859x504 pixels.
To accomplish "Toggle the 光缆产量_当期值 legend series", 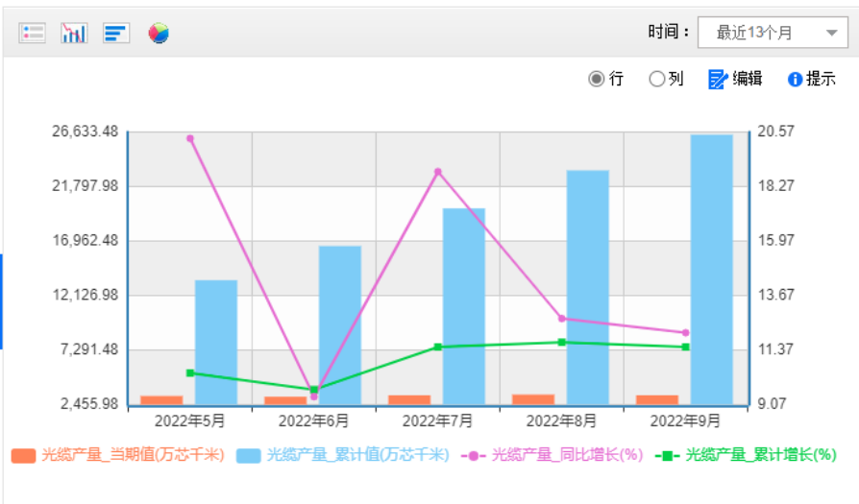I will pyautogui.click(x=132, y=455).
